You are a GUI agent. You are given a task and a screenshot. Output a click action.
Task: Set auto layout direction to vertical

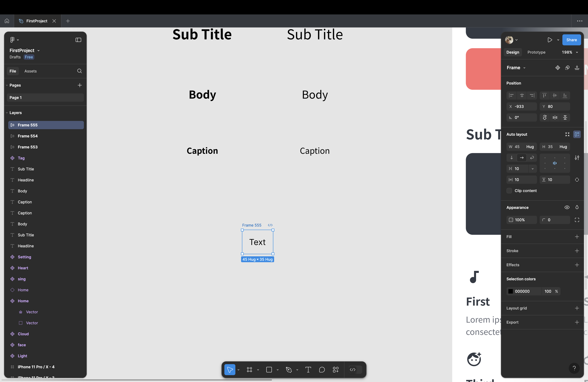(512, 158)
